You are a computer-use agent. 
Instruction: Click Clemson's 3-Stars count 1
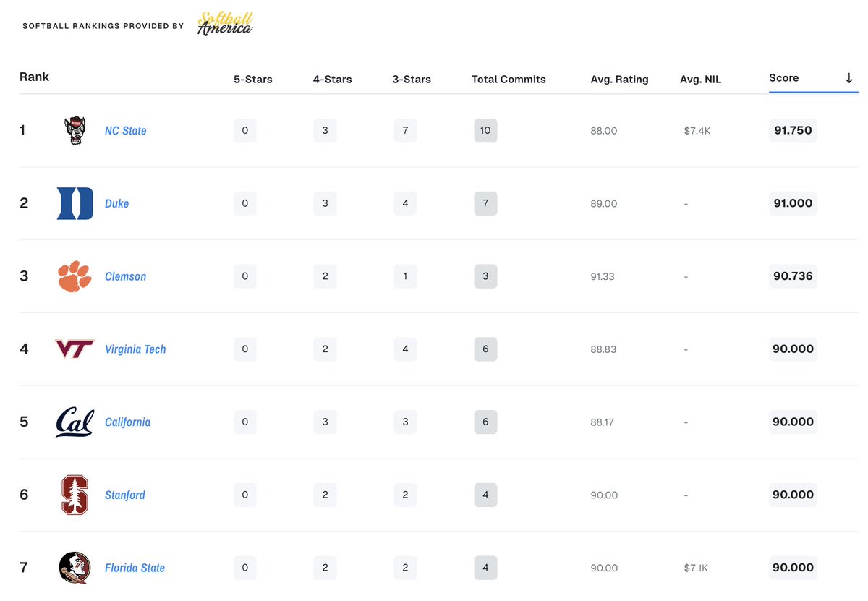pyautogui.click(x=405, y=276)
